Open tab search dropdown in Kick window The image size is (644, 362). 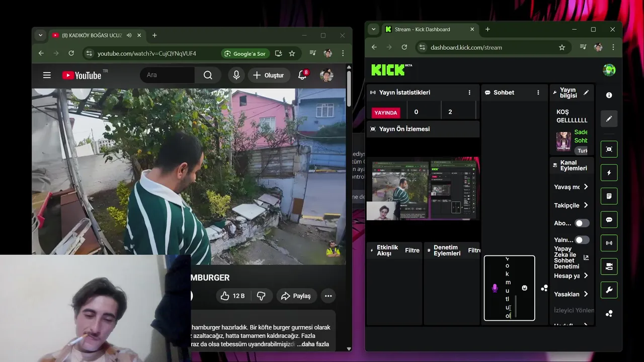pyautogui.click(x=373, y=29)
